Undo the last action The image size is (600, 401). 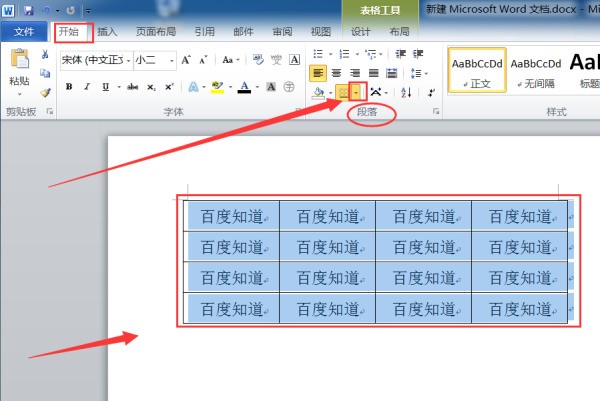tap(46, 10)
